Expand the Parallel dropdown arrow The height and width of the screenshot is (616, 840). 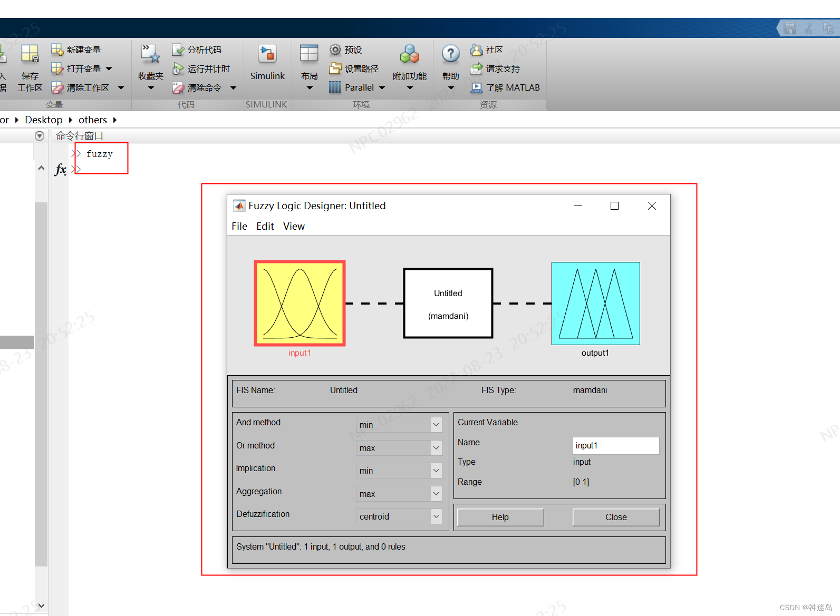382,88
